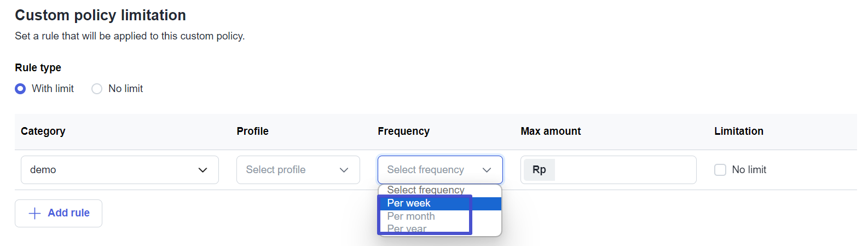
Task: Pick the Per year frequency option
Action: pyautogui.click(x=407, y=229)
